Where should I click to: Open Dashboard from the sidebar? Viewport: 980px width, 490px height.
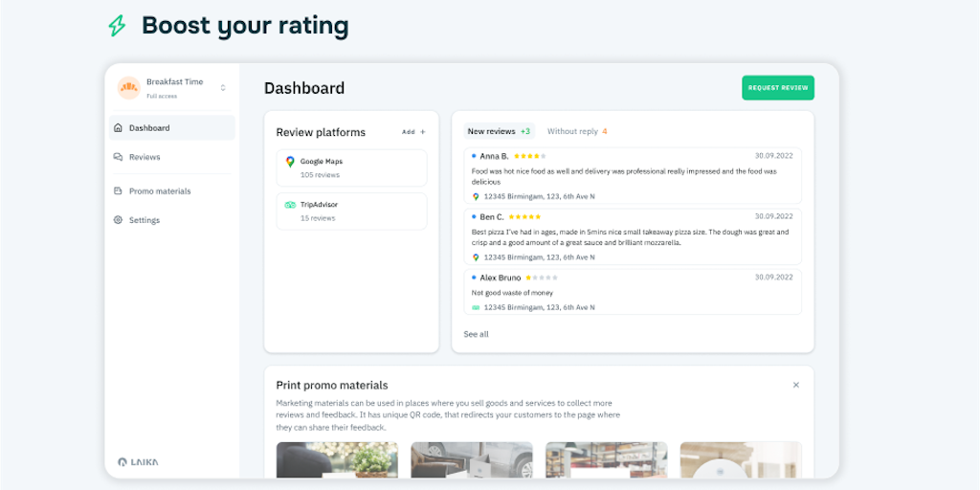149,128
